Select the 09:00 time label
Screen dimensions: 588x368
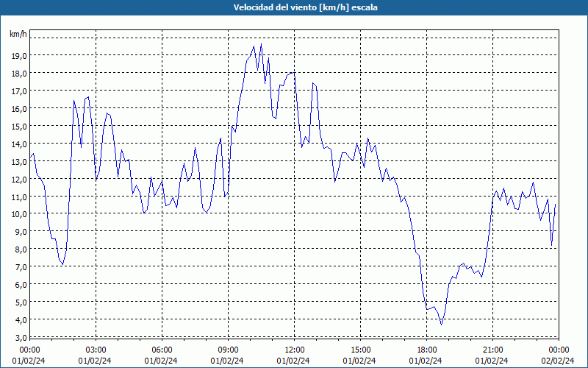228,350
